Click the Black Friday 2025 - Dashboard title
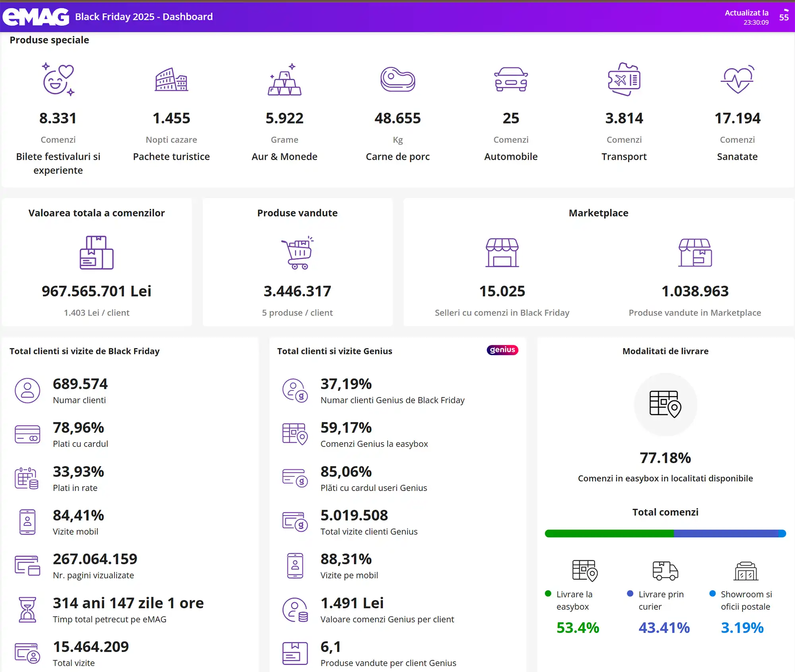 click(144, 17)
